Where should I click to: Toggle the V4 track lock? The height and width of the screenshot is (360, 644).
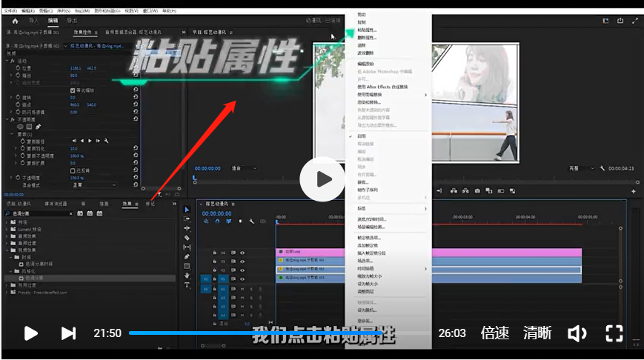(x=214, y=253)
